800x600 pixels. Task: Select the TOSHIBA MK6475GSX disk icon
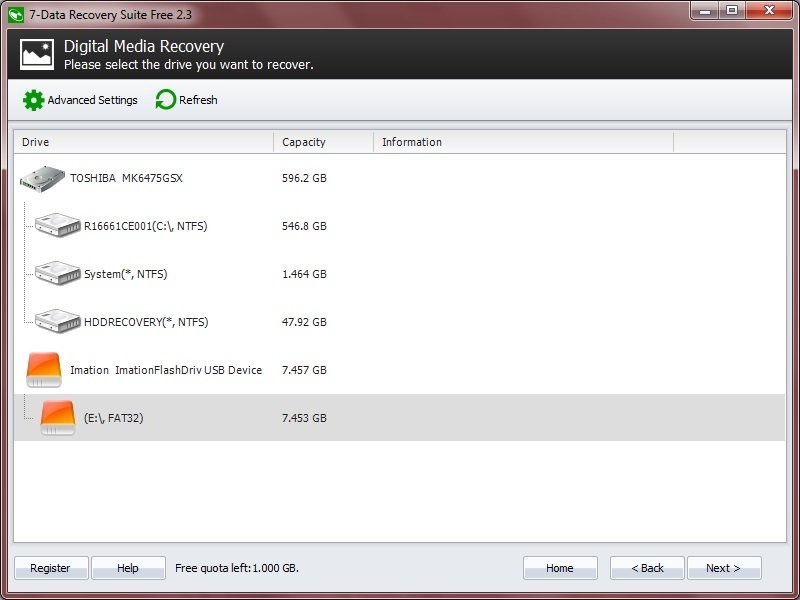pos(40,178)
